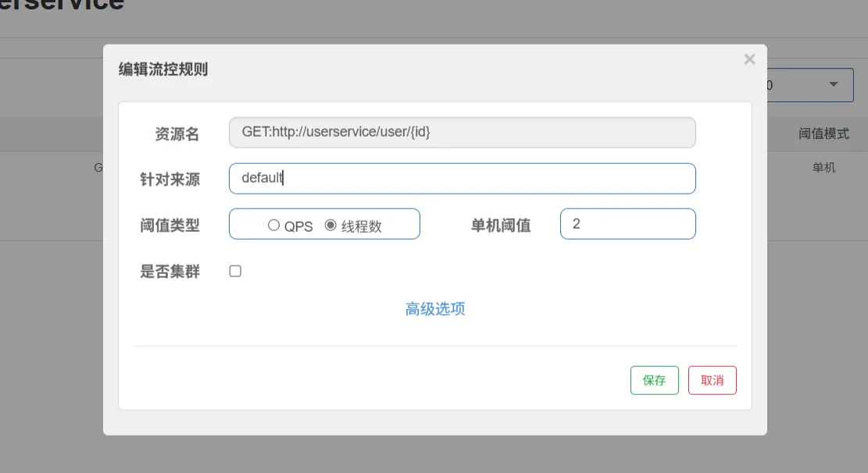Click the 单机阈值 label text
This screenshot has width=868, height=473.
(500, 226)
